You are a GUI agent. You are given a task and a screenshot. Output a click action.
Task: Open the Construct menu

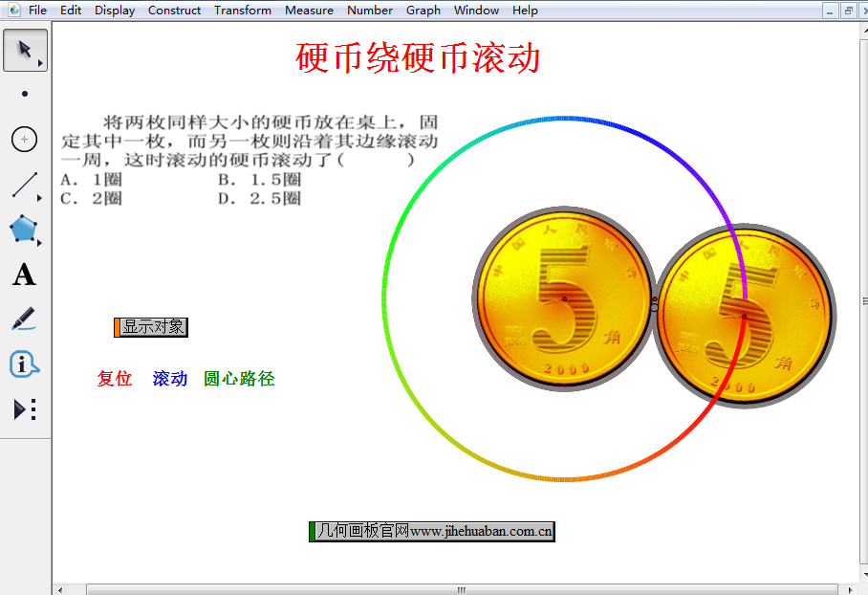pos(174,11)
